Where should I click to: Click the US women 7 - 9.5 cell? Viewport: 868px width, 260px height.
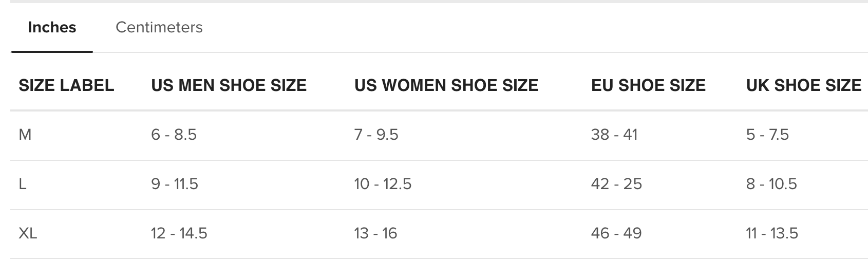376,135
